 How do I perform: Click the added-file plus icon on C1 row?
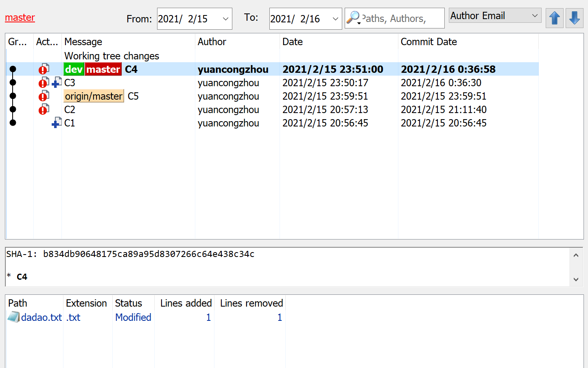[57, 123]
